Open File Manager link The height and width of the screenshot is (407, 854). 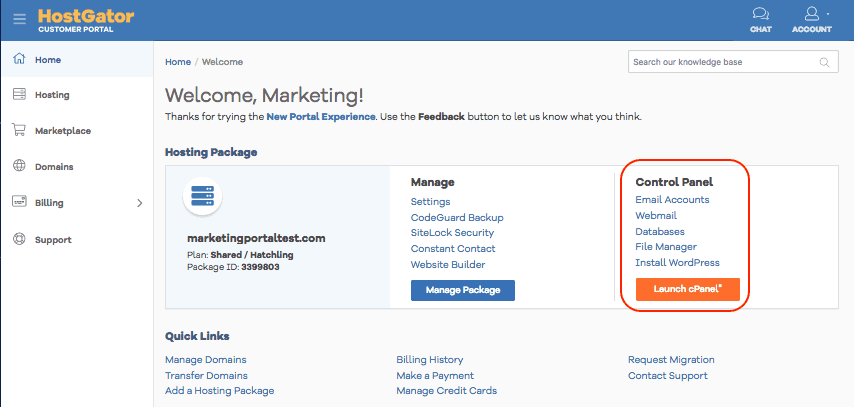(x=666, y=247)
